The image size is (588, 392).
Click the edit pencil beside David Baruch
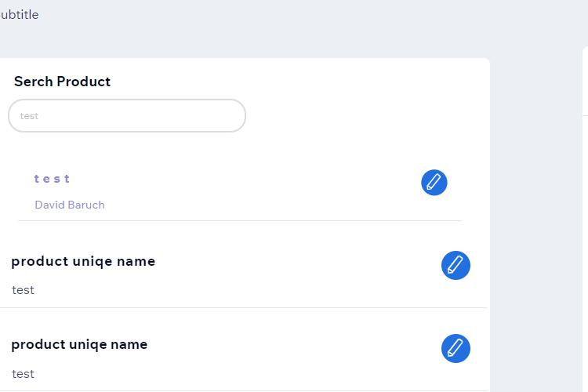coord(434,183)
